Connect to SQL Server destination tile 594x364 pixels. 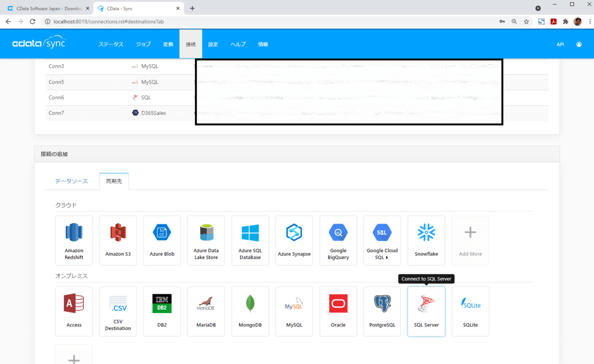coord(426,312)
